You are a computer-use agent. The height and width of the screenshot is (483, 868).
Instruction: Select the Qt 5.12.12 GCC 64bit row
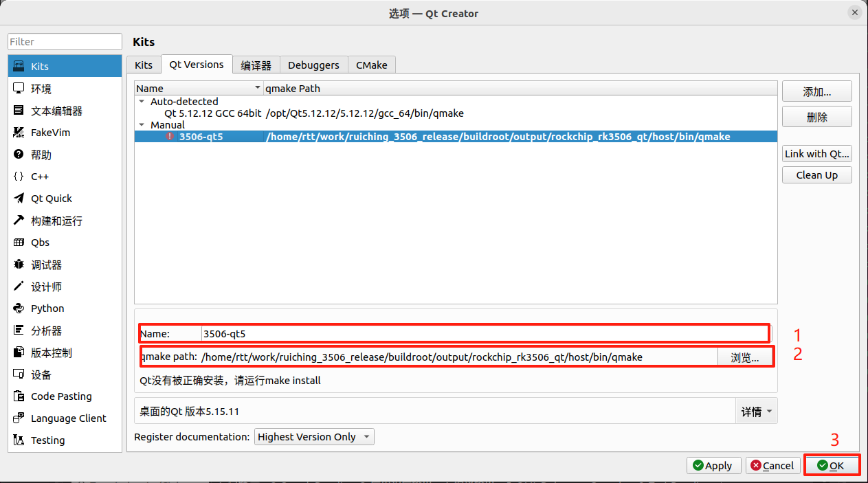click(213, 113)
